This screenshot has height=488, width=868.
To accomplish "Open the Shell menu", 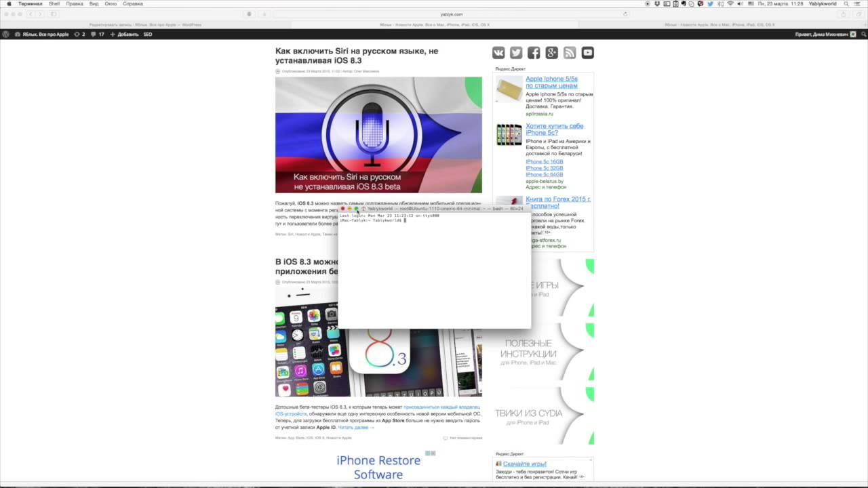I will (54, 4).
